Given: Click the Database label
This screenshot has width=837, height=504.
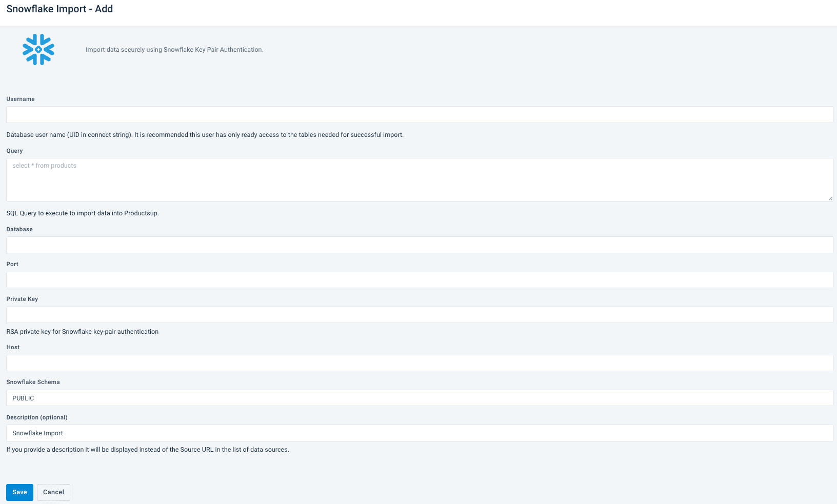Looking at the screenshot, I should [x=19, y=229].
